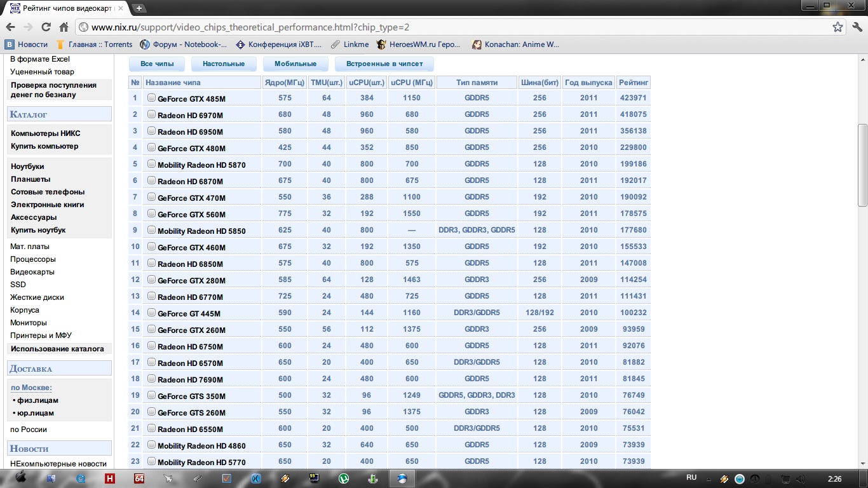Image resolution: width=868 pixels, height=488 pixels.
Task: Open the red 64 taskbar application
Action: pyautogui.click(x=139, y=478)
